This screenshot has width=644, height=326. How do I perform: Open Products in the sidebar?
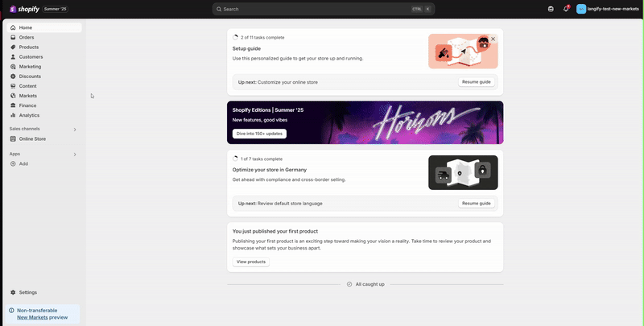click(x=44, y=47)
